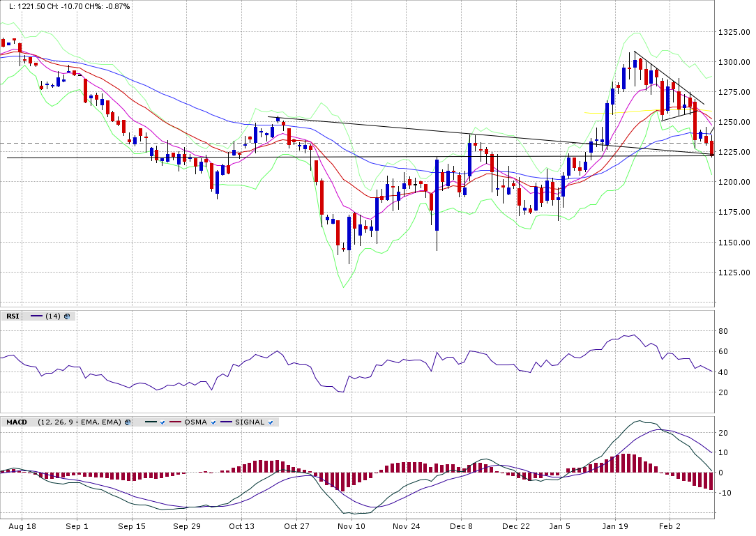Screen dimensions: 756x536
Task: Click the RSI panel title label
Action: point(13,316)
